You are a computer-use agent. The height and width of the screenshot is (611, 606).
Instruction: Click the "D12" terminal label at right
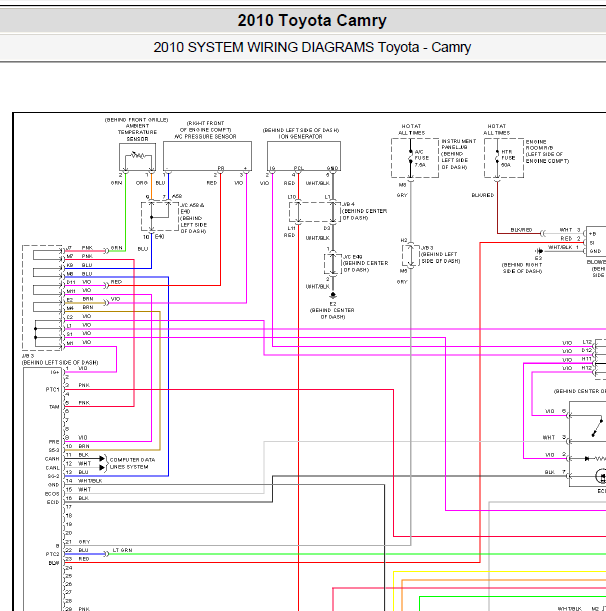click(x=587, y=350)
